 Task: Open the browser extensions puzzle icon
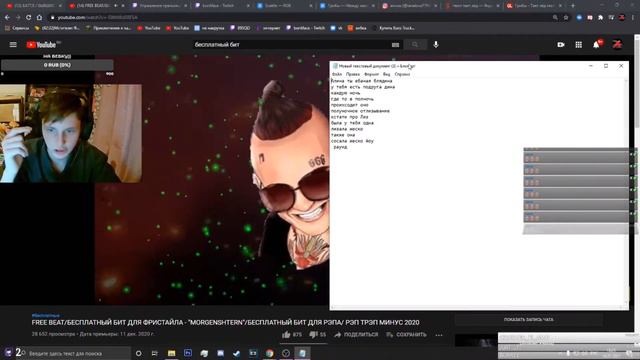(x=600, y=18)
